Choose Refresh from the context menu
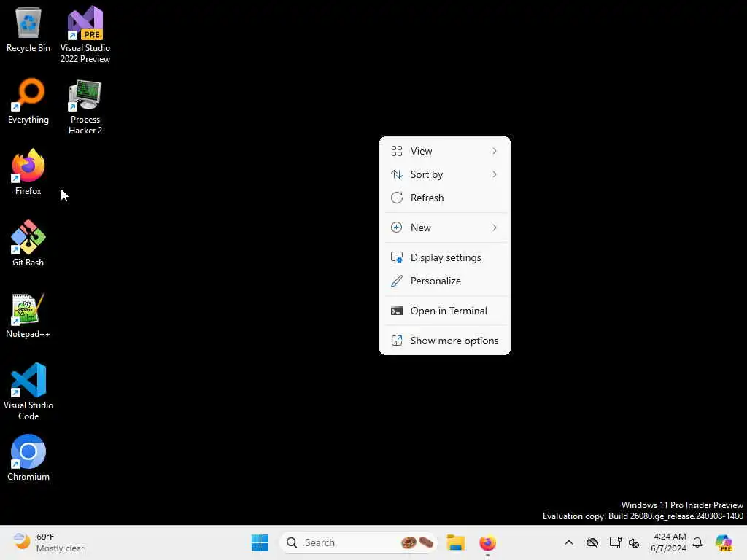747x560 pixels. [444, 198]
